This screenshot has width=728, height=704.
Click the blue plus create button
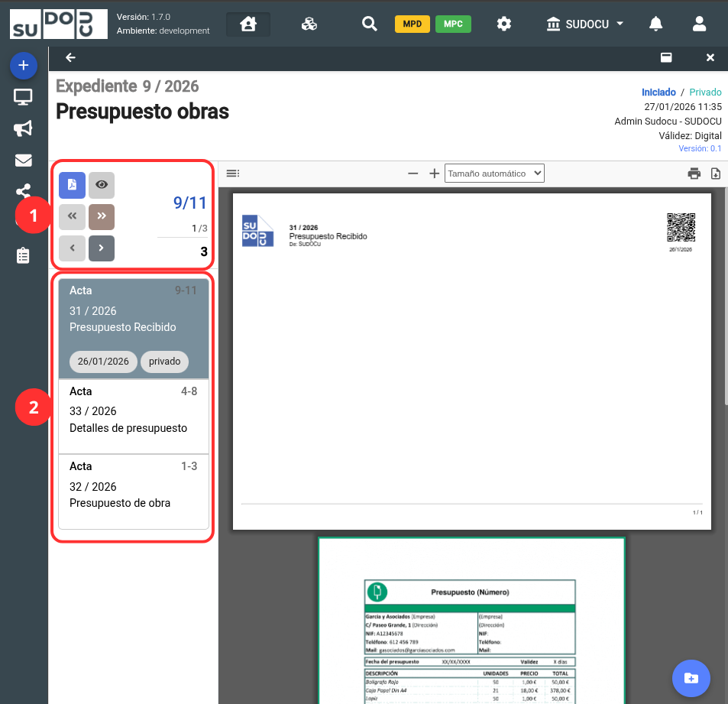click(x=23, y=66)
